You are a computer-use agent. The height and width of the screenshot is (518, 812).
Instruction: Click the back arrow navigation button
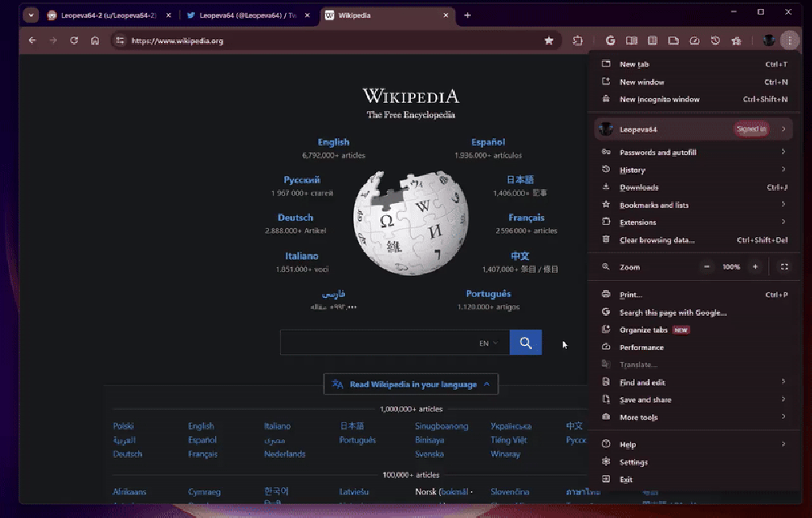[32, 41]
